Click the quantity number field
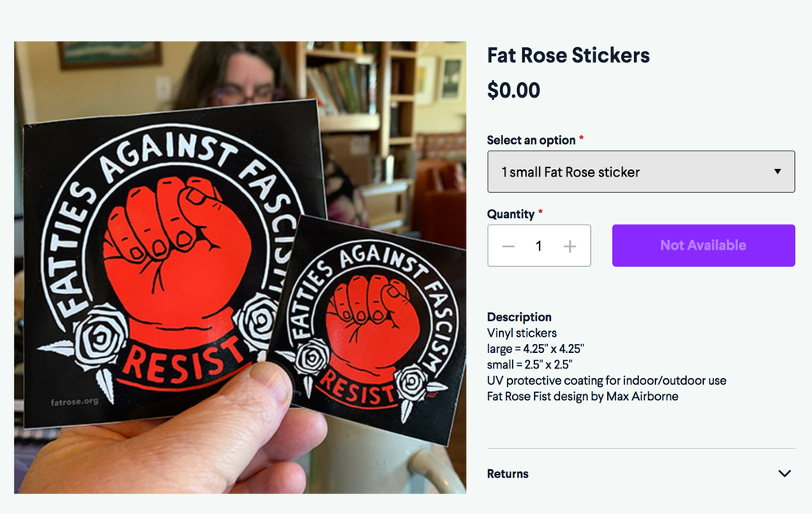Image resolution: width=812 pixels, height=514 pixels. [538, 246]
